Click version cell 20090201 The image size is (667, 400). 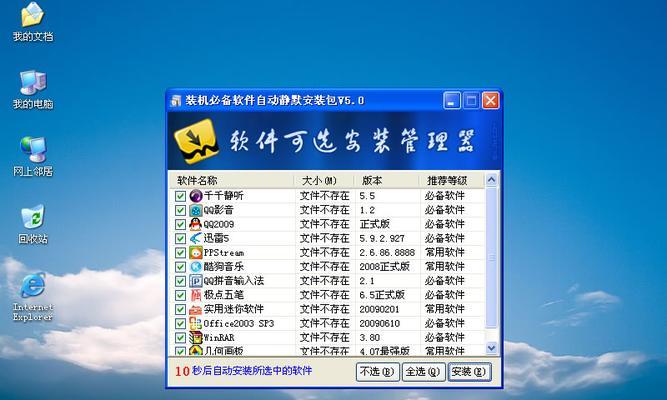(x=379, y=309)
